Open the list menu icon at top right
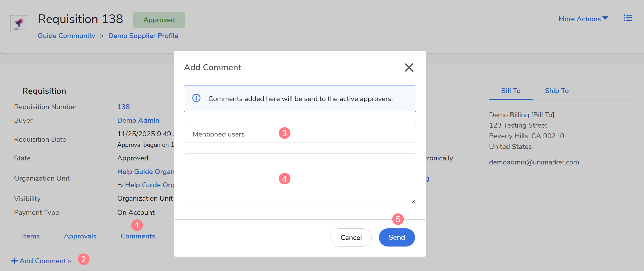The height and width of the screenshot is (271, 644). pos(628,18)
